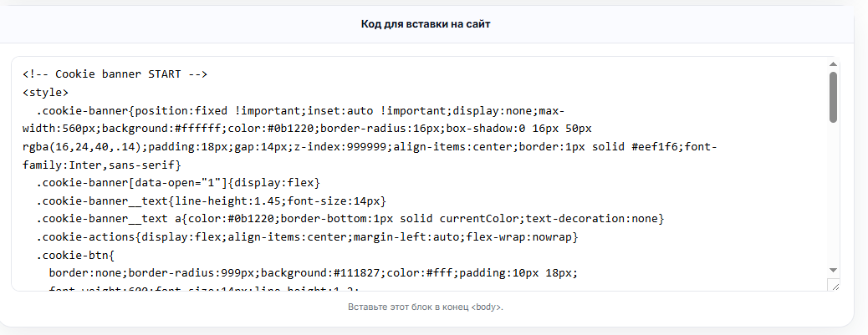Click the code box vertical scrollbar thumb
This screenshot has width=868, height=335.
[833, 97]
